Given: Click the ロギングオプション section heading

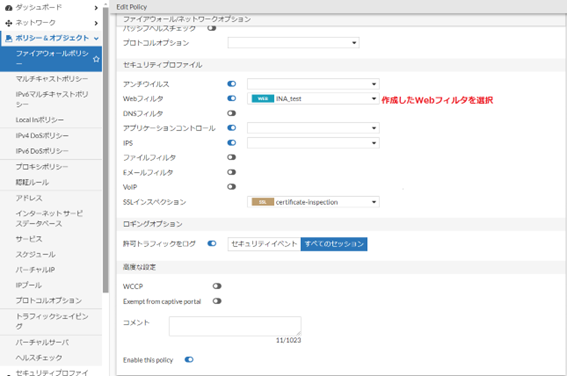Looking at the screenshot, I should tap(153, 224).
